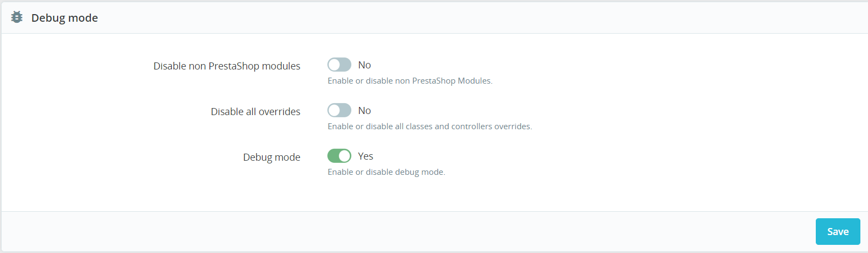This screenshot has height=253, width=868.
Task: Click the "Enable or disable all classes and controllers overrides." hint
Action: point(430,126)
